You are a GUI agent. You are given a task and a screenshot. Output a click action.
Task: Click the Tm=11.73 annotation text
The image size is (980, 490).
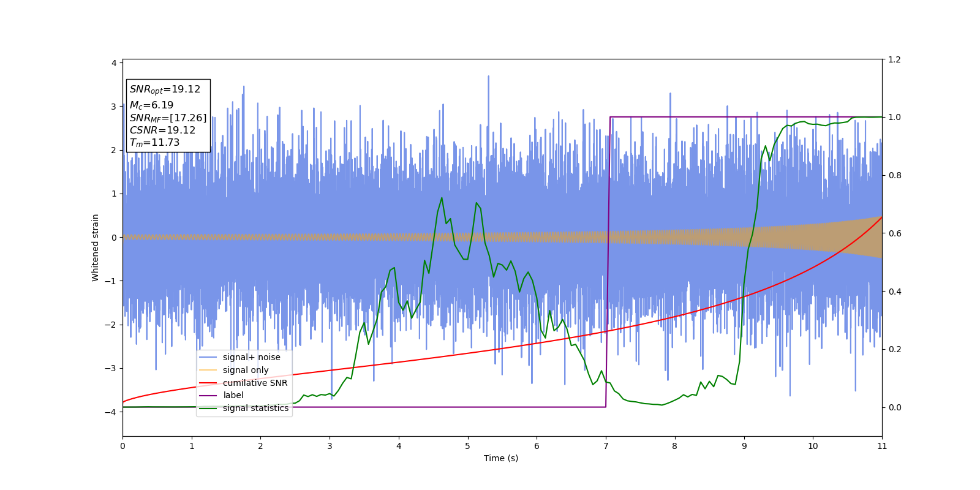click(154, 143)
